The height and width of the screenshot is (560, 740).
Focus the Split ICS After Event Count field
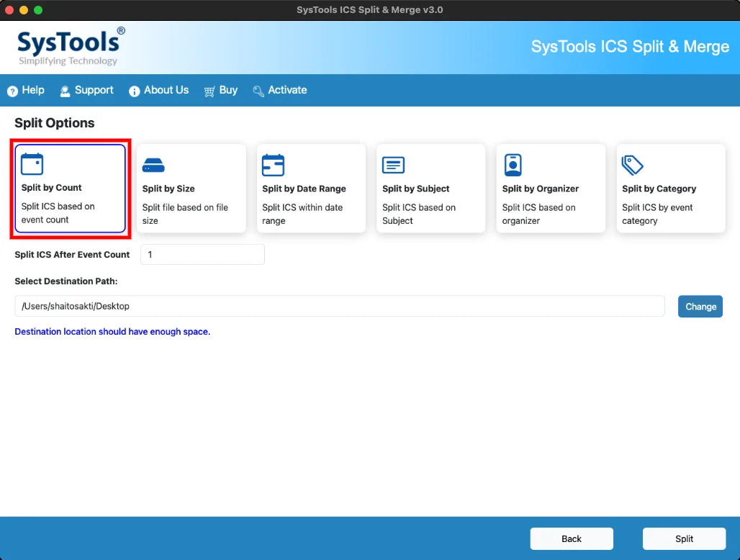pyautogui.click(x=202, y=255)
